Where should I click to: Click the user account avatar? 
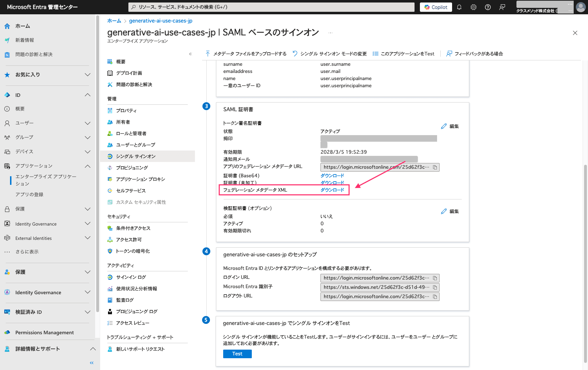tap(581, 7)
